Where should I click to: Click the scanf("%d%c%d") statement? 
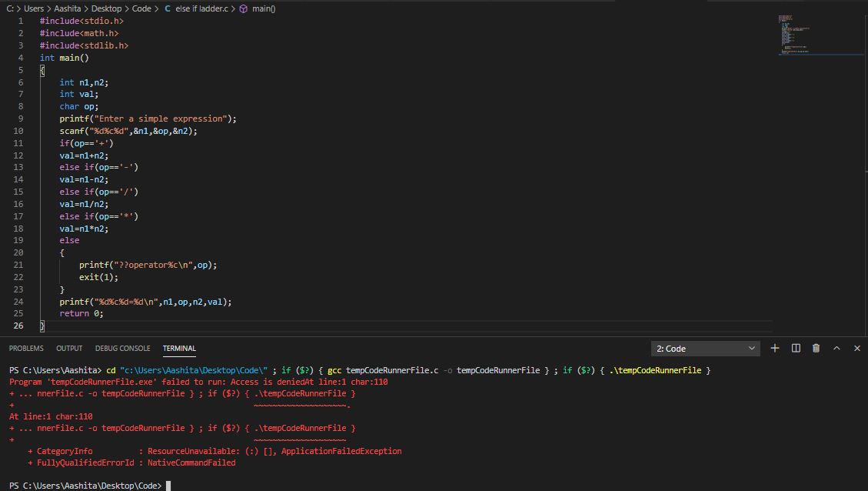point(128,131)
